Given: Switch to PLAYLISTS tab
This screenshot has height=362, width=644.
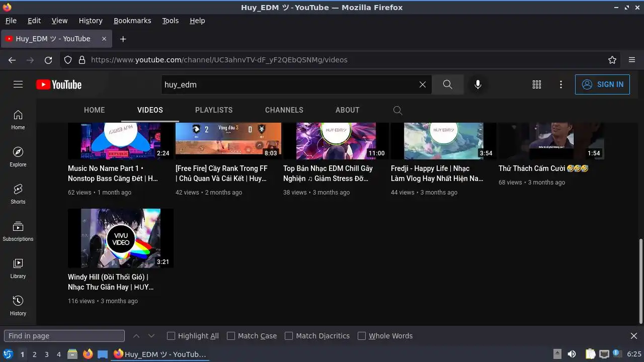Looking at the screenshot, I should click(214, 110).
